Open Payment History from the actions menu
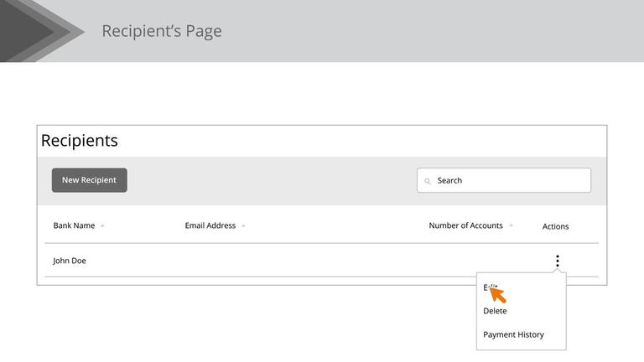This screenshot has width=644, height=362. click(513, 334)
